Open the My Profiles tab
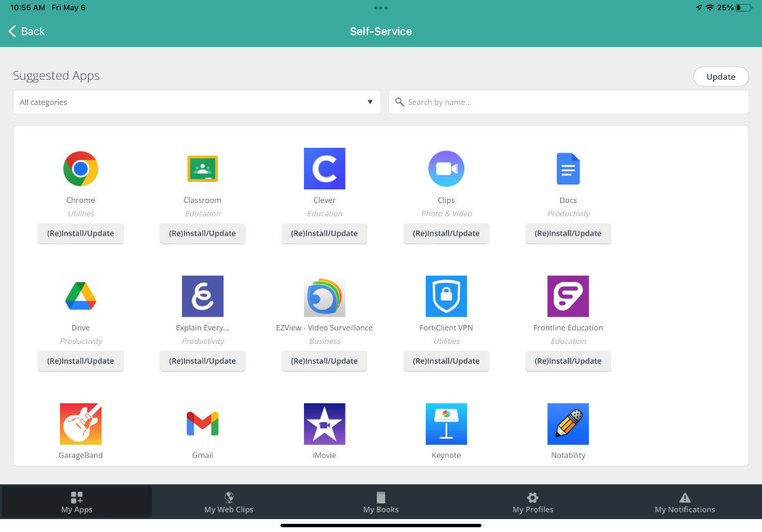This screenshot has width=762, height=532. (x=533, y=502)
